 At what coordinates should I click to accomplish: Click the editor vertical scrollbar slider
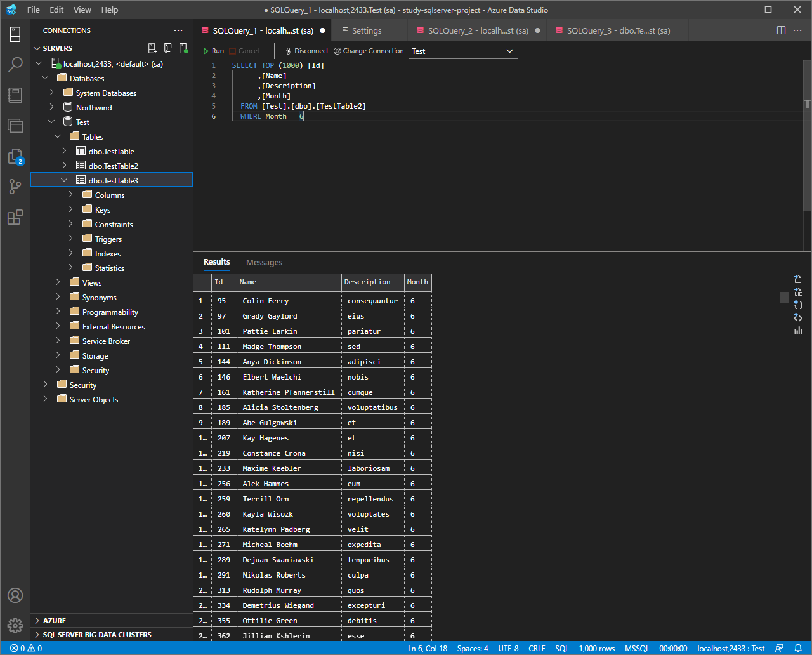coord(808,135)
